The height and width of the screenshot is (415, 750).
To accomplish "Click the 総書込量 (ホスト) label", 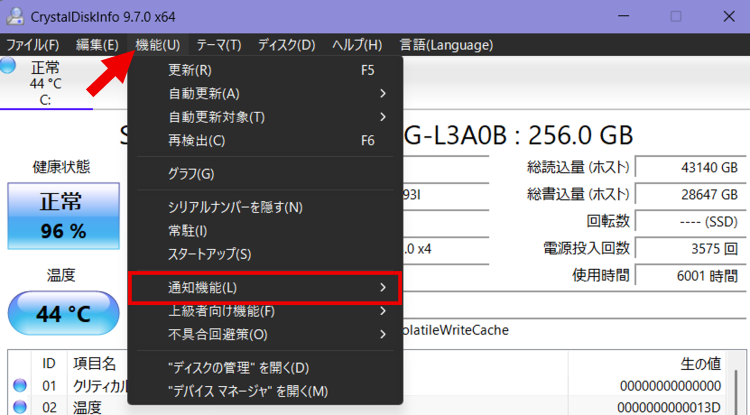I will tap(578, 195).
